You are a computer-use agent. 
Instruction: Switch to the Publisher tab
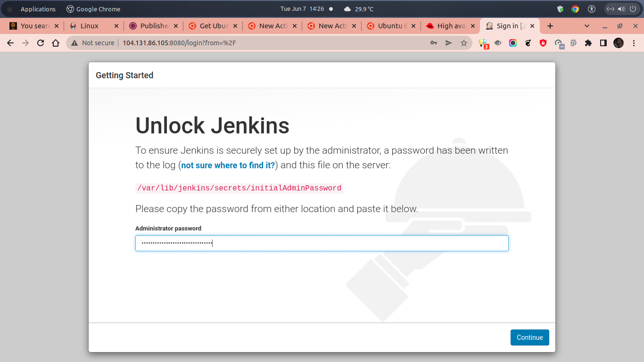point(154,26)
